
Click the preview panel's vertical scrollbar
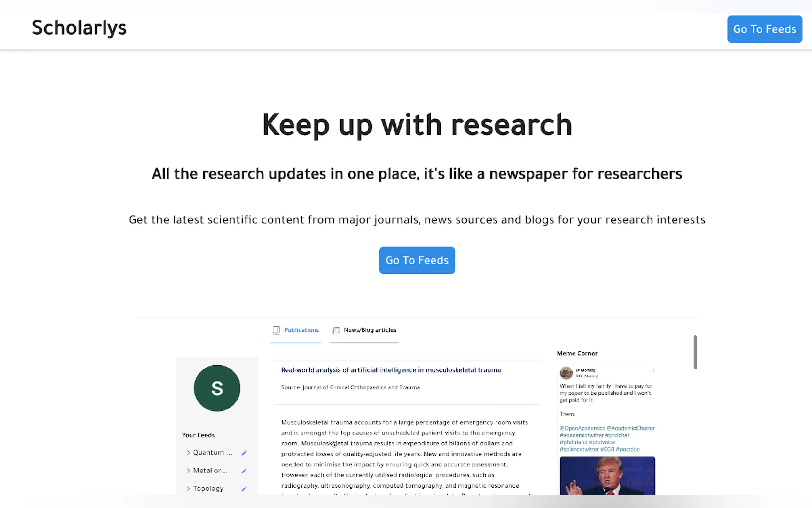[x=695, y=352]
